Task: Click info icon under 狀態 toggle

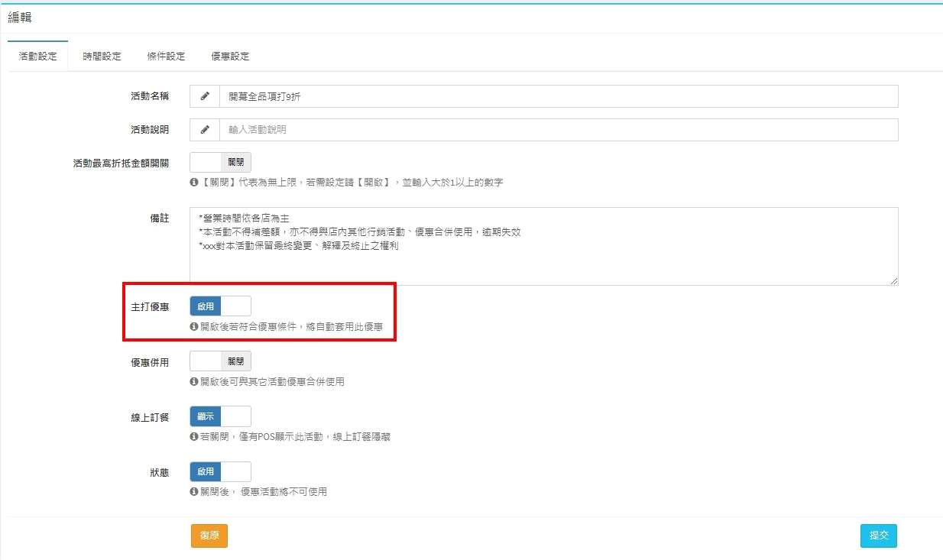Action: pos(194,492)
